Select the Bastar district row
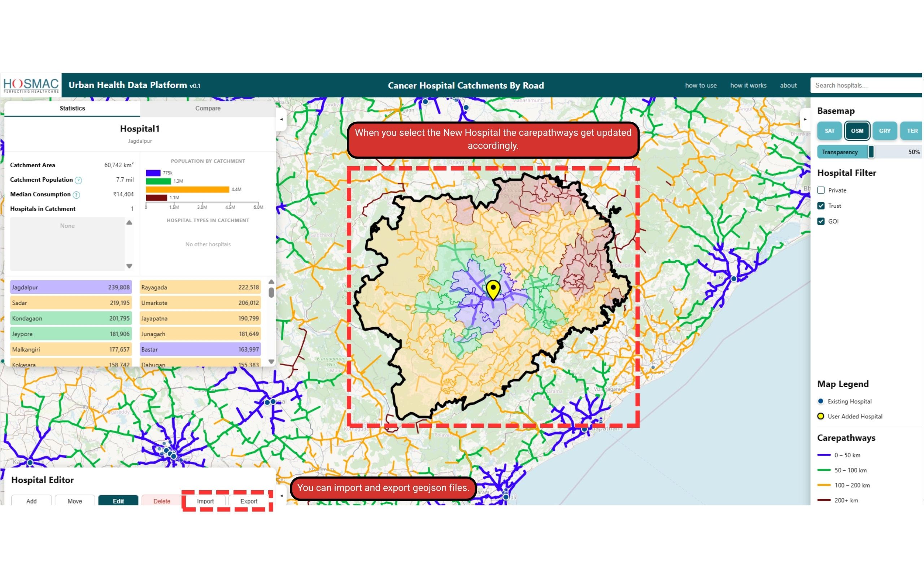Image resolution: width=924 pixels, height=578 pixels. tap(200, 349)
